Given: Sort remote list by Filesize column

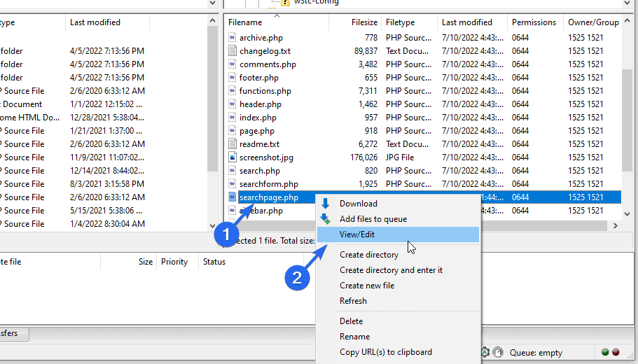Looking at the screenshot, I should [x=355, y=22].
